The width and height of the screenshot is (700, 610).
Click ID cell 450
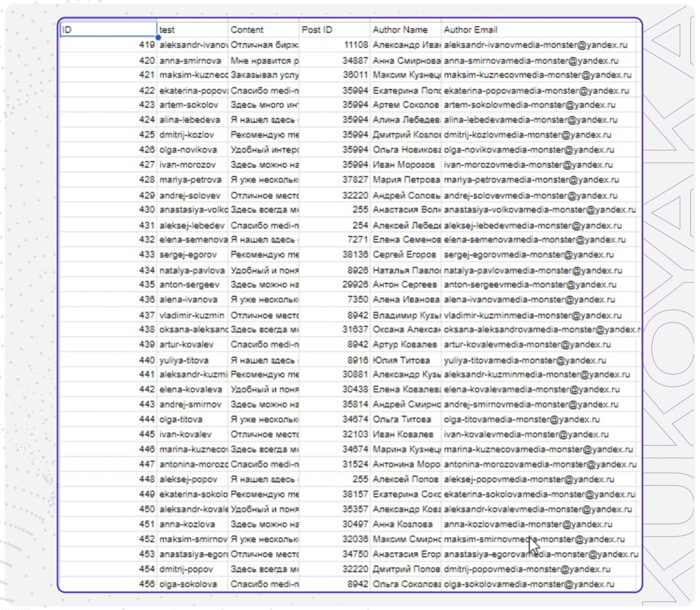[x=108, y=509]
